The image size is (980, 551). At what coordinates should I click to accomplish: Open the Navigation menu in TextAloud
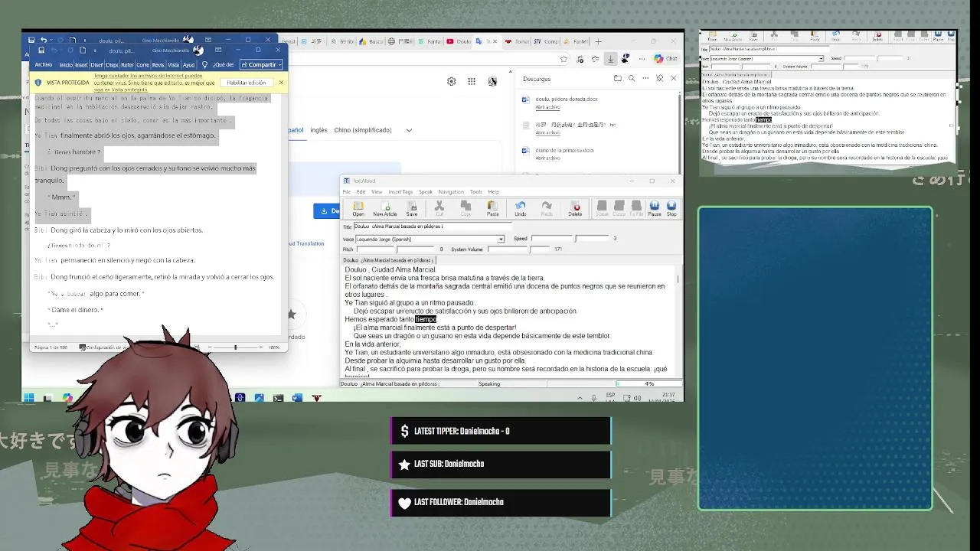pos(451,192)
